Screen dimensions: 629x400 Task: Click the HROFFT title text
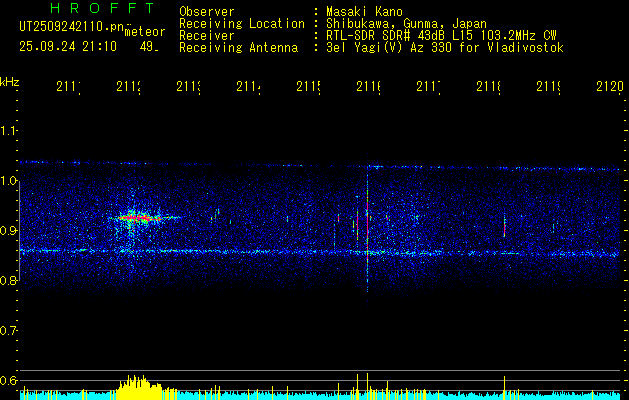(103, 8)
